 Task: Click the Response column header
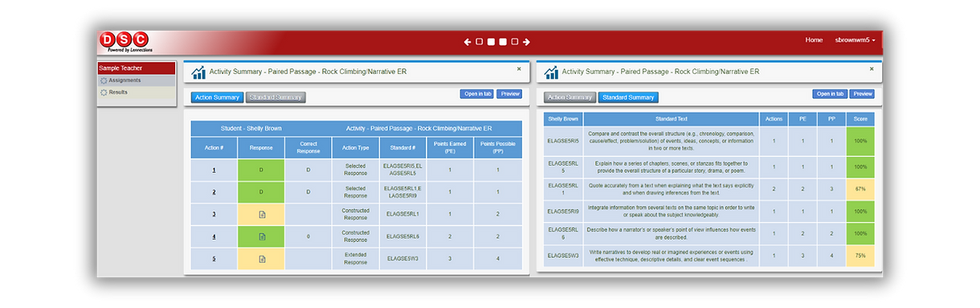[261, 147]
